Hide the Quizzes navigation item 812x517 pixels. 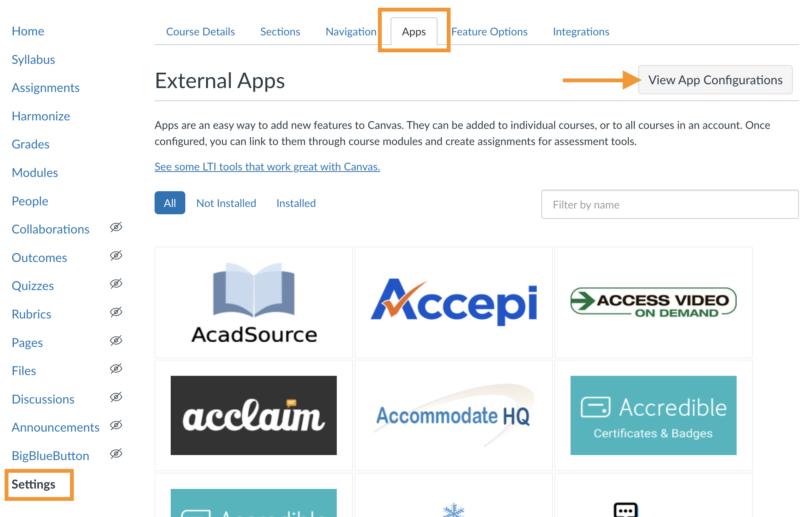[116, 284]
